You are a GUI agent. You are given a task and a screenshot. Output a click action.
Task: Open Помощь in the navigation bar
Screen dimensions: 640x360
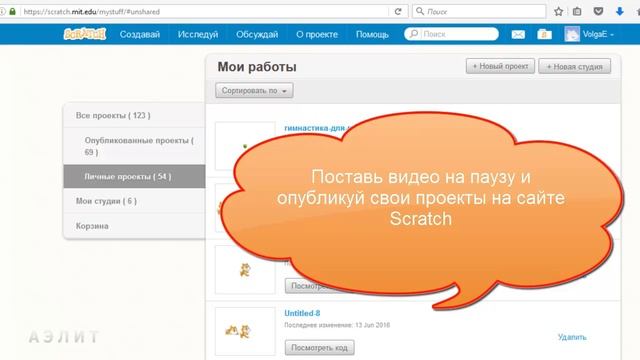(372, 34)
